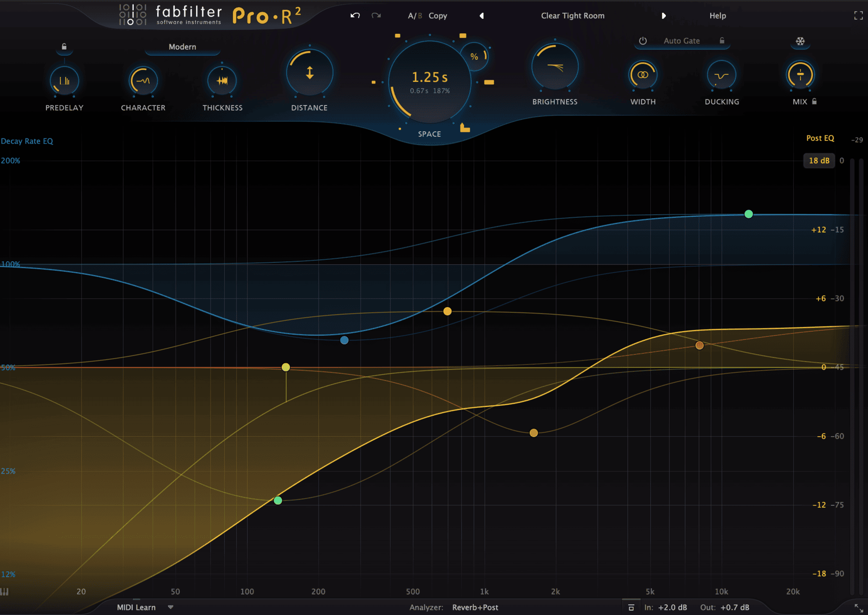868x615 pixels.
Task: Toggle the predelay lock icon
Action: (64, 47)
